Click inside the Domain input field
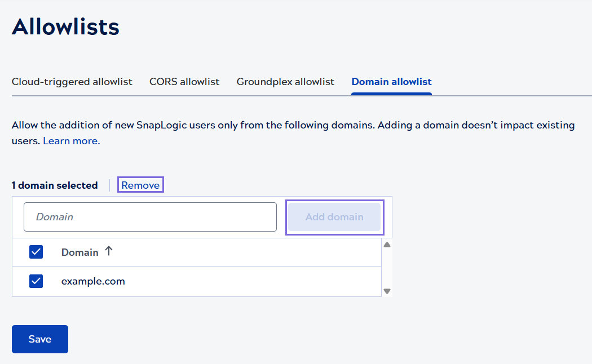The height and width of the screenshot is (364, 592). (150, 217)
